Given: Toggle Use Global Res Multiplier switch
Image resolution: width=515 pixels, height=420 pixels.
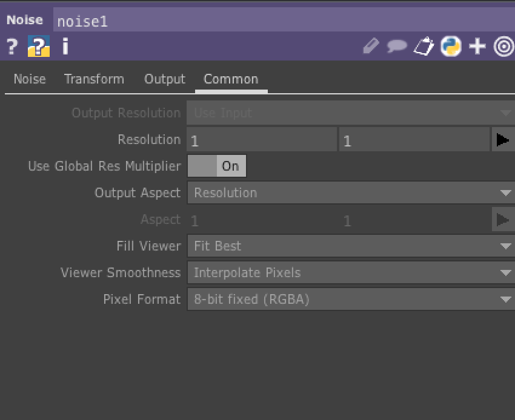Looking at the screenshot, I should [x=217, y=166].
